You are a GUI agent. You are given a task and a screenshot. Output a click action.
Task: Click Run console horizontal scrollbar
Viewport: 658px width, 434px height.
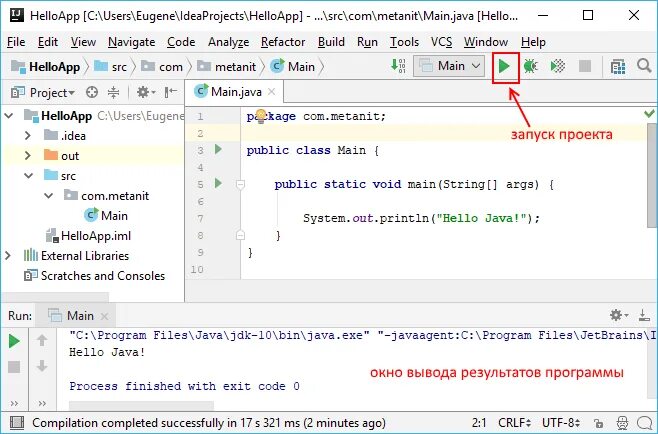[141, 405]
